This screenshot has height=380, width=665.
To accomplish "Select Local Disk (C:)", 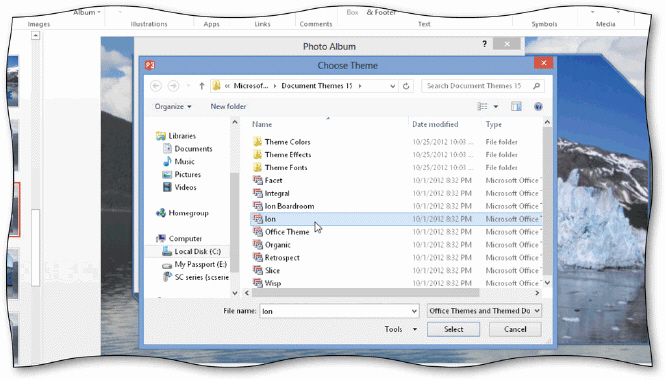I will (197, 251).
